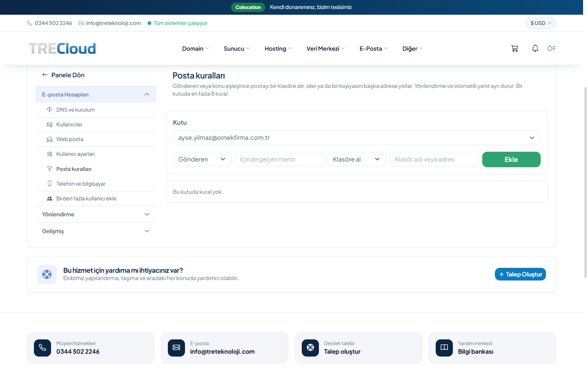Click the Klasör adı veya adres field
Viewport: 588px width, 368px height.
click(x=434, y=159)
